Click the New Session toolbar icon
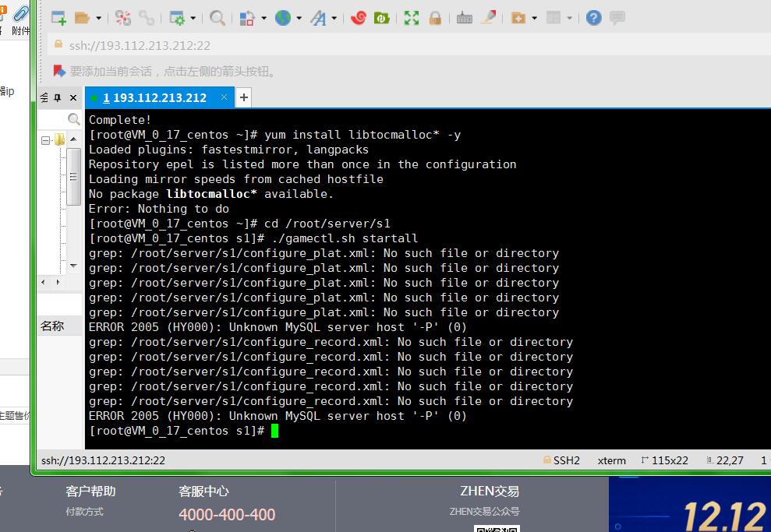The image size is (771, 532). pyautogui.click(x=58, y=18)
